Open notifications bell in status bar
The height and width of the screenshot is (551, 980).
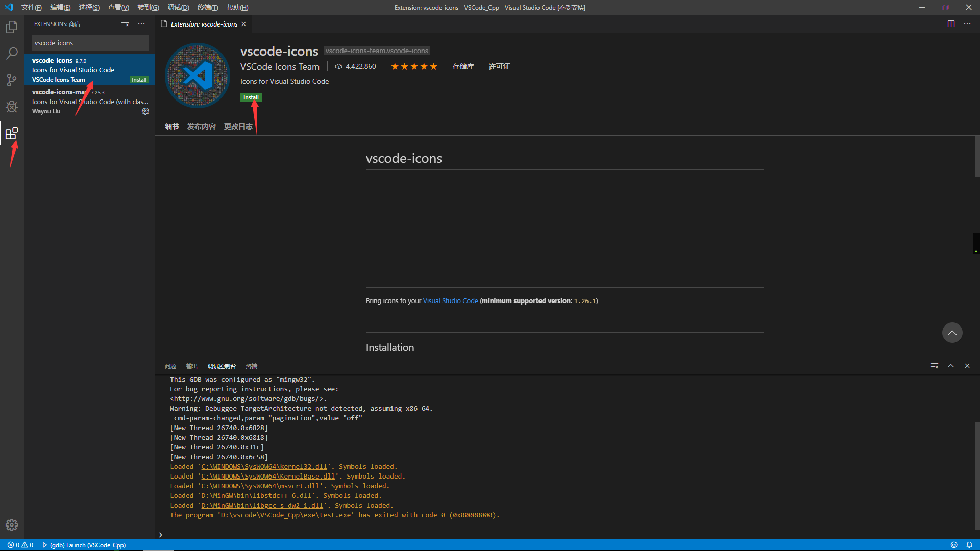tap(969, 545)
